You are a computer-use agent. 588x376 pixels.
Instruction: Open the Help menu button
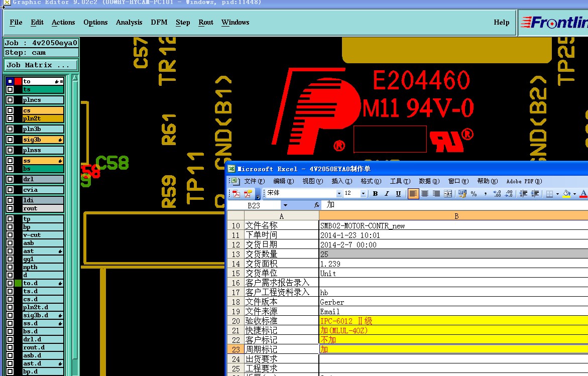[x=501, y=23]
